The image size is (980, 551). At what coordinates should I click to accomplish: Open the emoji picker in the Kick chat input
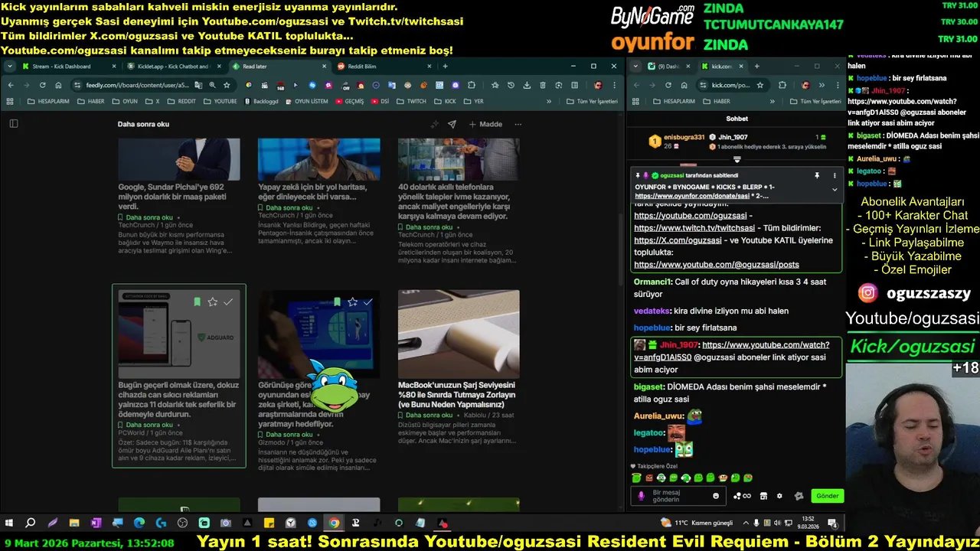(x=716, y=496)
